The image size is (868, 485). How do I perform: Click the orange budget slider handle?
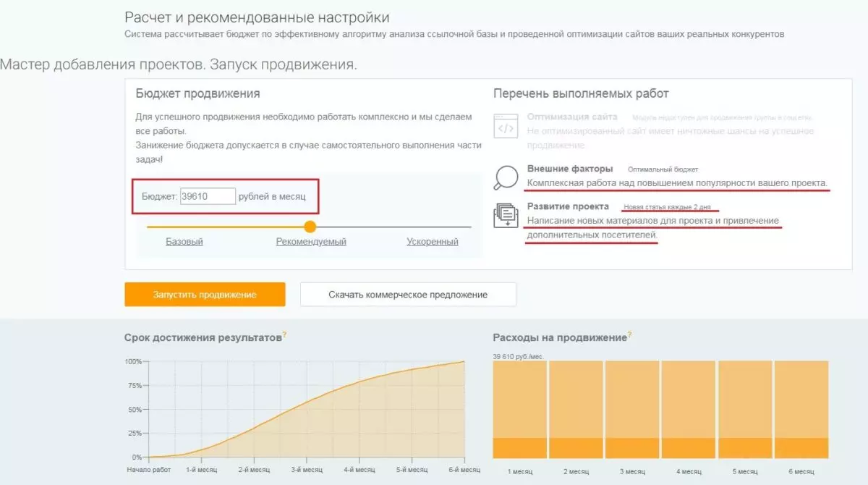point(310,227)
